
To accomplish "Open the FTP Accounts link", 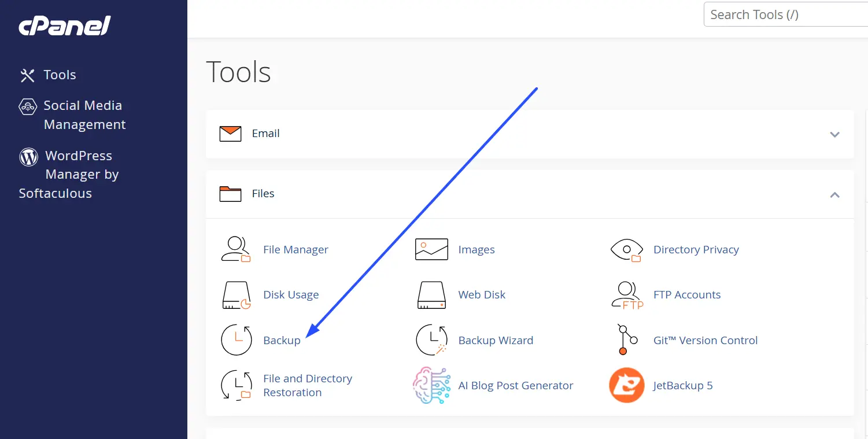I will click(687, 295).
